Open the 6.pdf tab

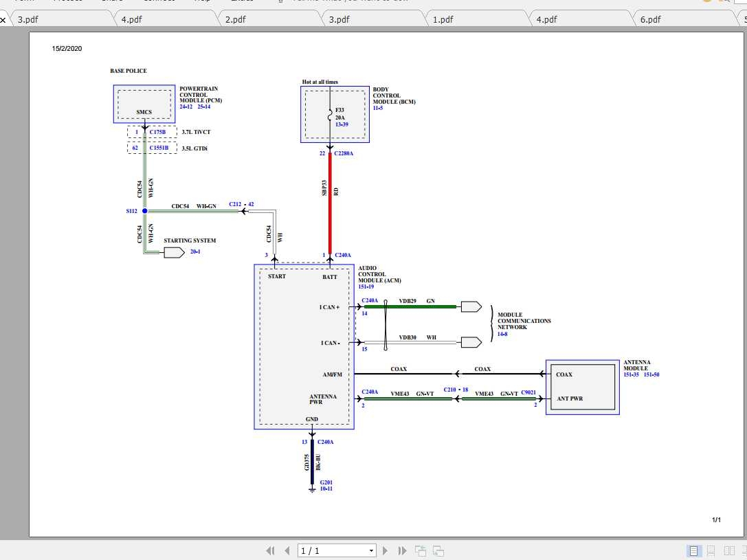coord(650,19)
